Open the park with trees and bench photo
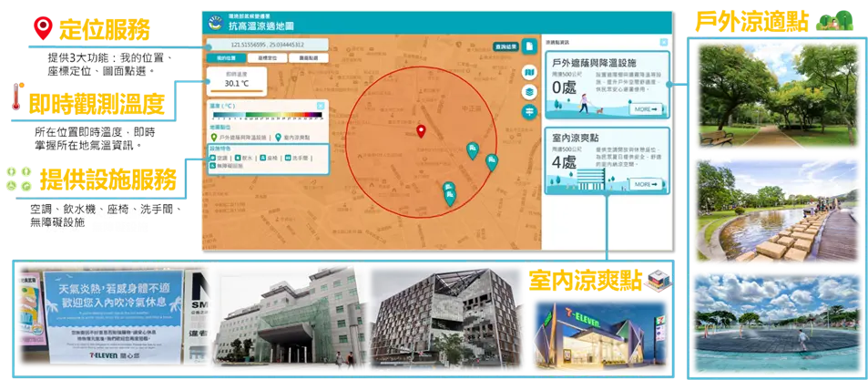 [x=779, y=96]
